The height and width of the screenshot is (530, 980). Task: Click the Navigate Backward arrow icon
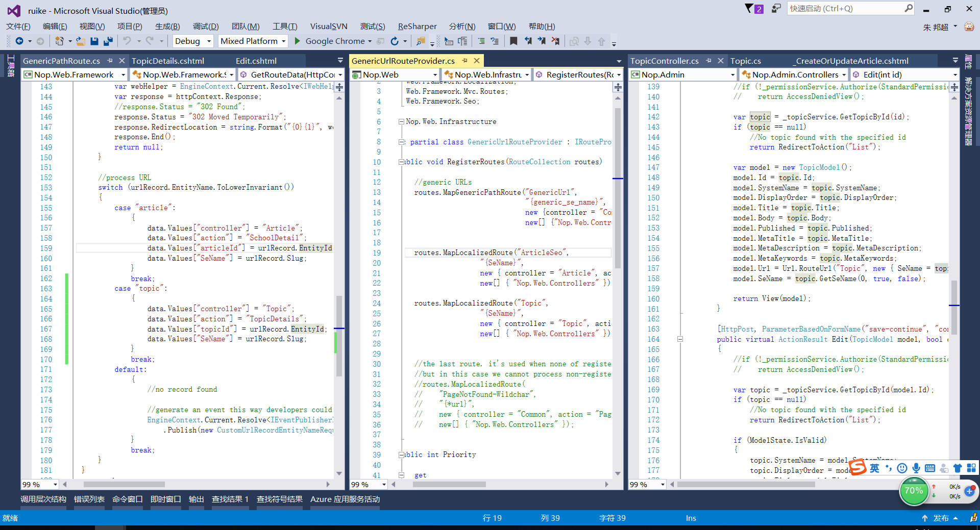(x=19, y=41)
